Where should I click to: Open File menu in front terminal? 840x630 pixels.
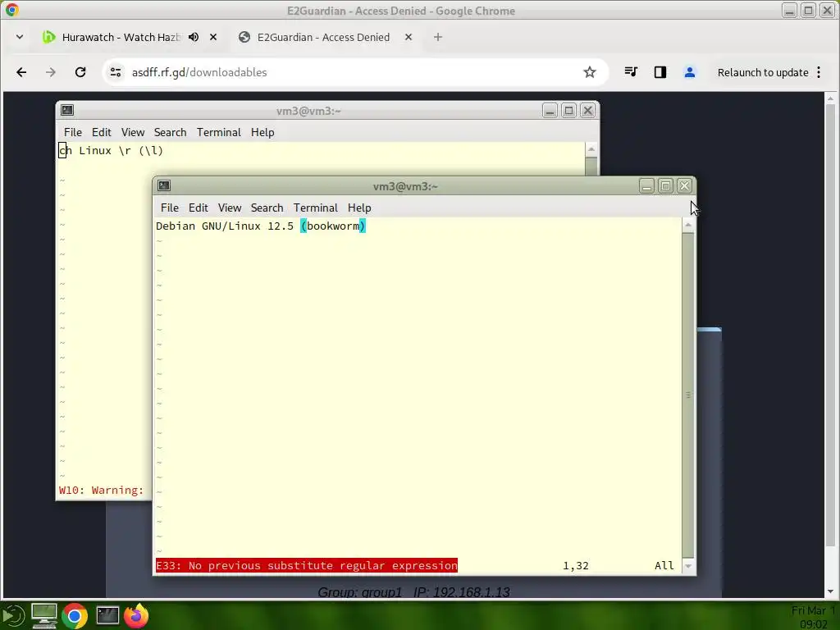pyautogui.click(x=170, y=208)
